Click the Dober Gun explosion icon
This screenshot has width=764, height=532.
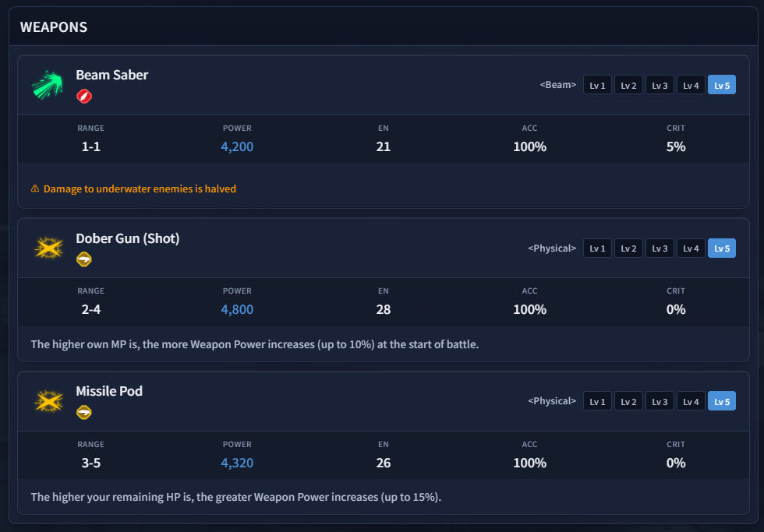coord(48,248)
